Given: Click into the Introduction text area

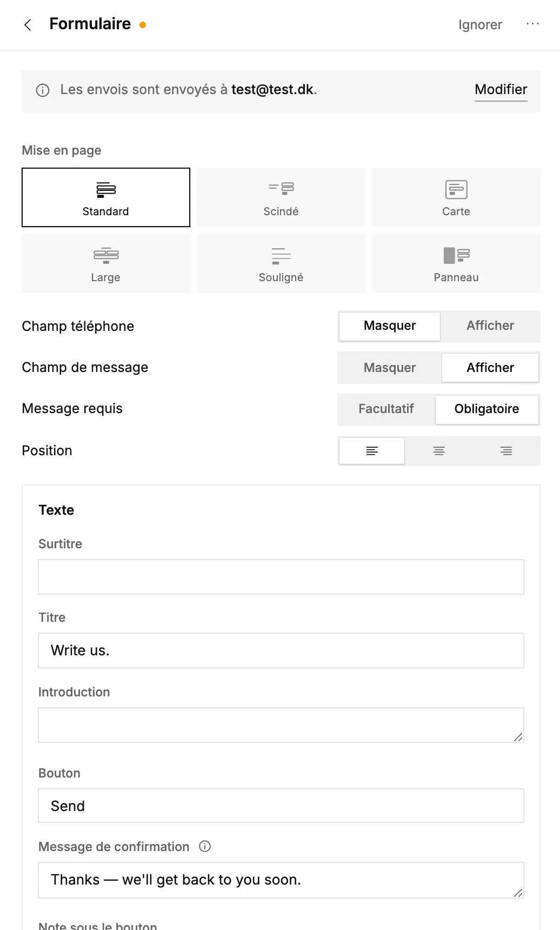Looking at the screenshot, I should coord(281,725).
